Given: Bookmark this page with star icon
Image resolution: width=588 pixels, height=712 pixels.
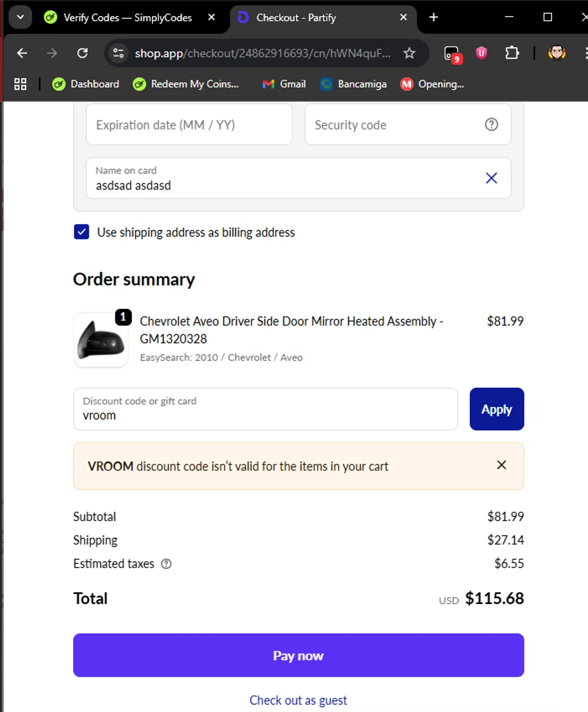Looking at the screenshot, I should pos(409,53).
